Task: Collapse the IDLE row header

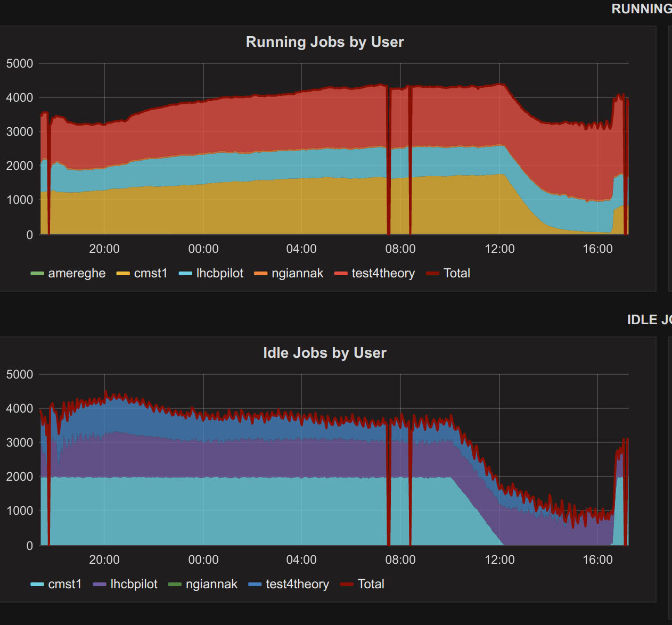Action: click(649, 320)
